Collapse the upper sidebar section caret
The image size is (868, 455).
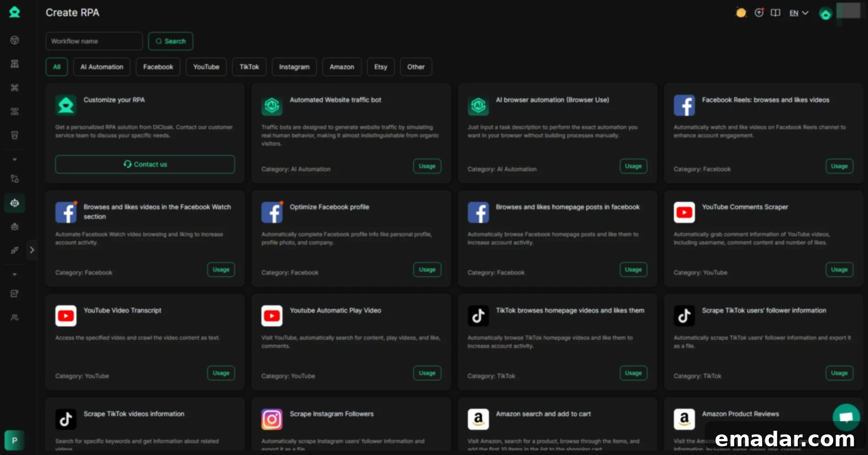15,159
